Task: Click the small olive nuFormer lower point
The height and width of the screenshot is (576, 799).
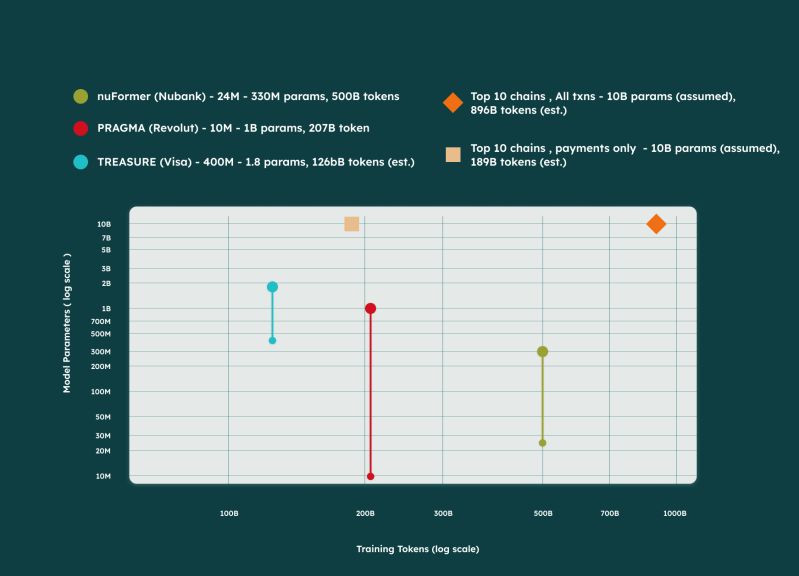Action: (542, 443)
